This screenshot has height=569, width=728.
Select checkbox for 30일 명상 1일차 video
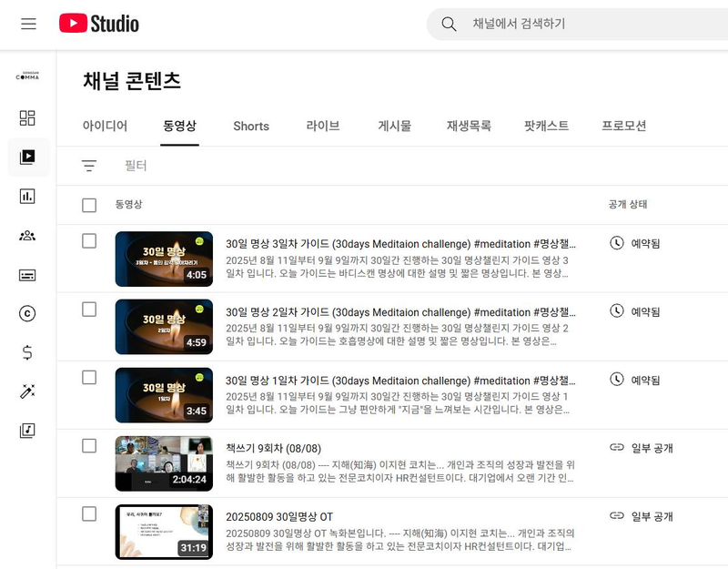(89, 378)
